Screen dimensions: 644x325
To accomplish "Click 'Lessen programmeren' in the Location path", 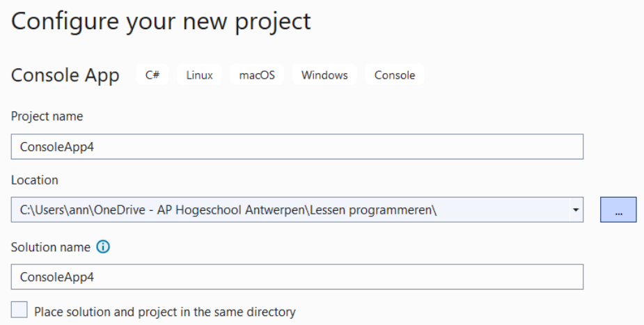I will pyautogui.click(x=371, y=210).
